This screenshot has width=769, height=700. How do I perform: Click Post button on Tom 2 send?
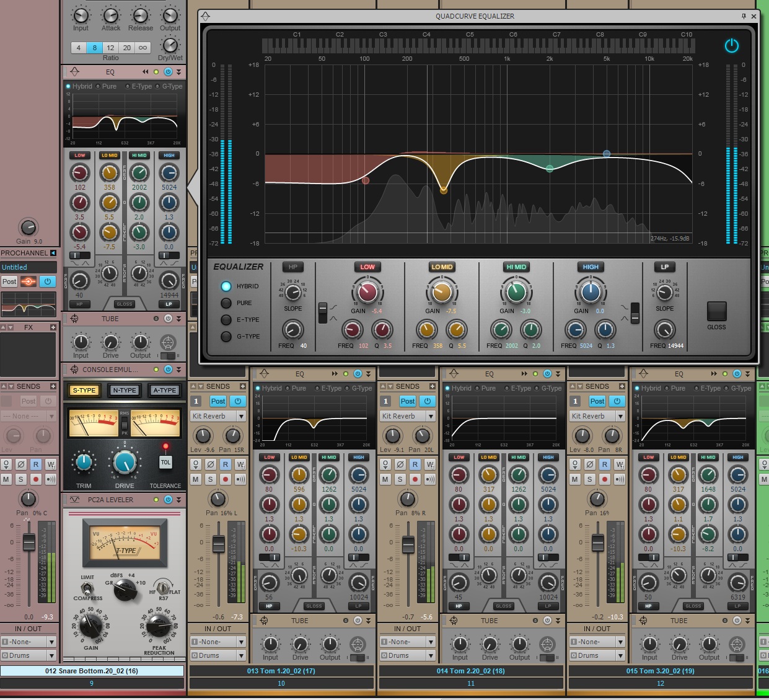[x=408, y=401]
